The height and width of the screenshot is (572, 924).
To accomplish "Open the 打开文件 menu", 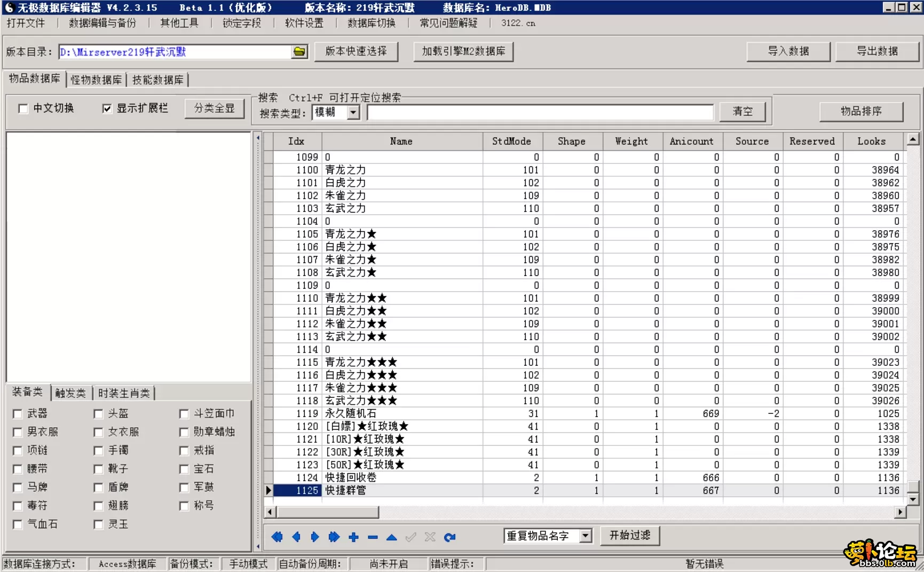I will click(x=26, y=23).
